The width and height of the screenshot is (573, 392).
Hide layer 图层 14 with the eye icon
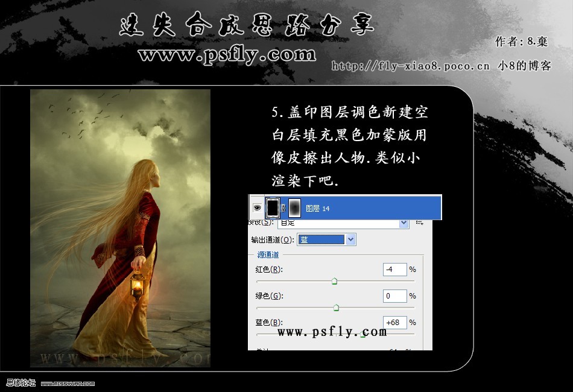pos(258,208)
